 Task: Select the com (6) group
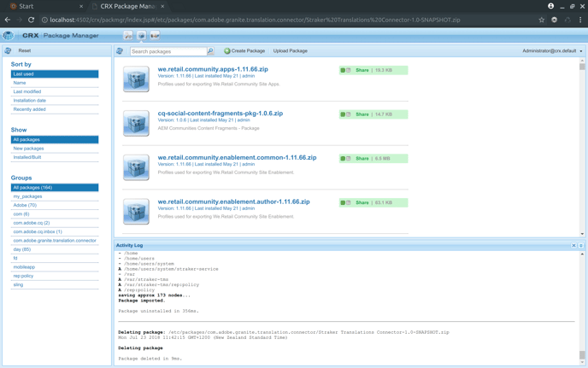55,214
